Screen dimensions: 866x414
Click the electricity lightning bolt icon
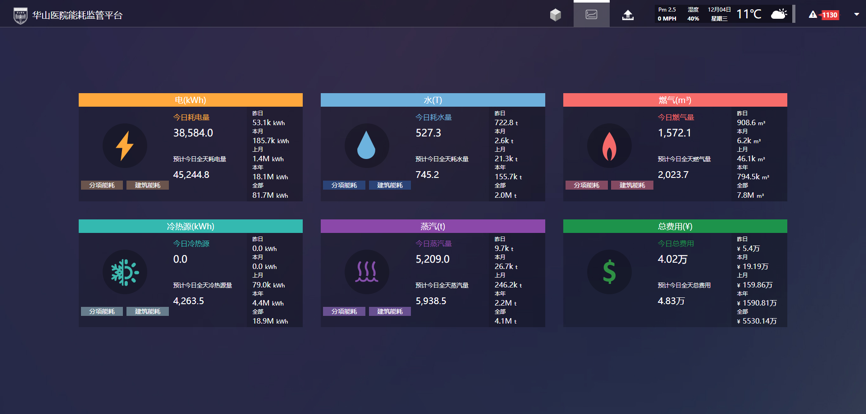pos(125,146)
